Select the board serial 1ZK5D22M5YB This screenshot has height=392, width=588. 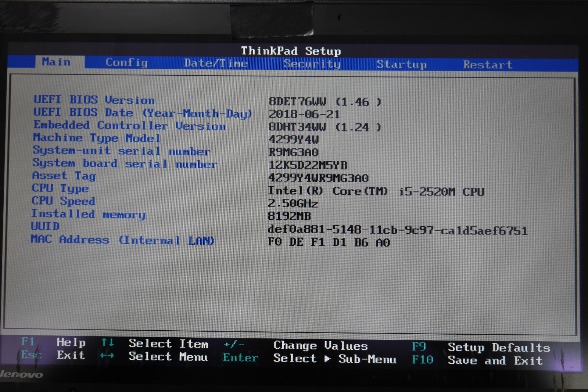308,165
